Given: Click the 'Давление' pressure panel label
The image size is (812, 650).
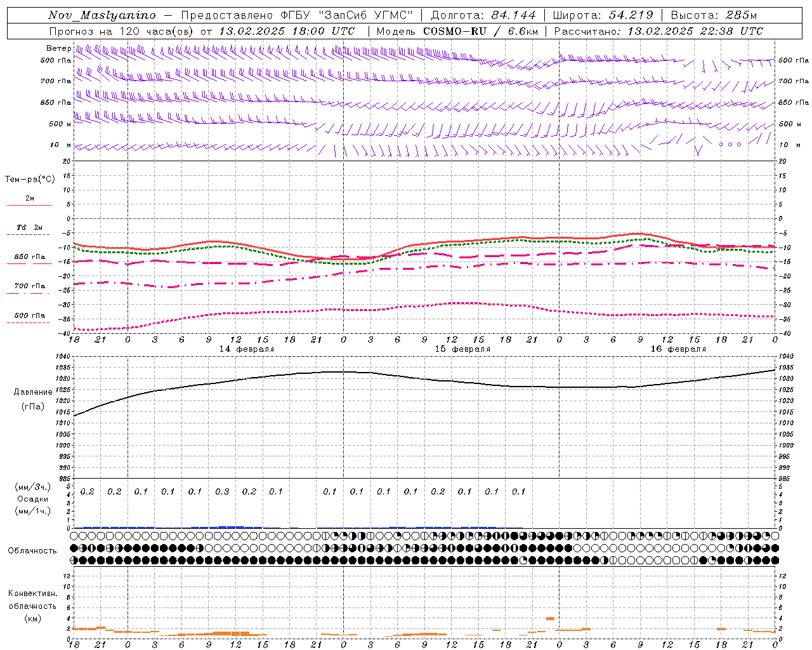Looking at the screenshot, I should point(33,392).
